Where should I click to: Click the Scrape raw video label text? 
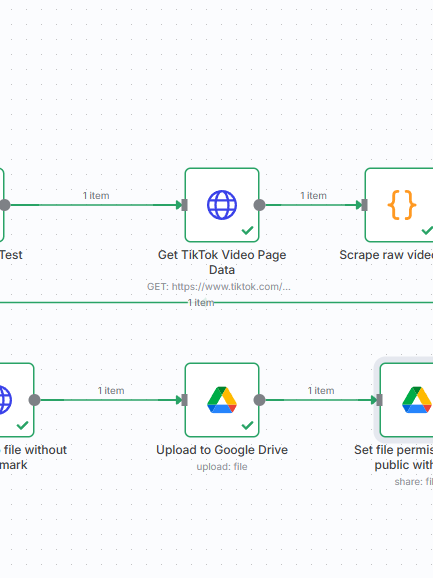click(386, 255)
